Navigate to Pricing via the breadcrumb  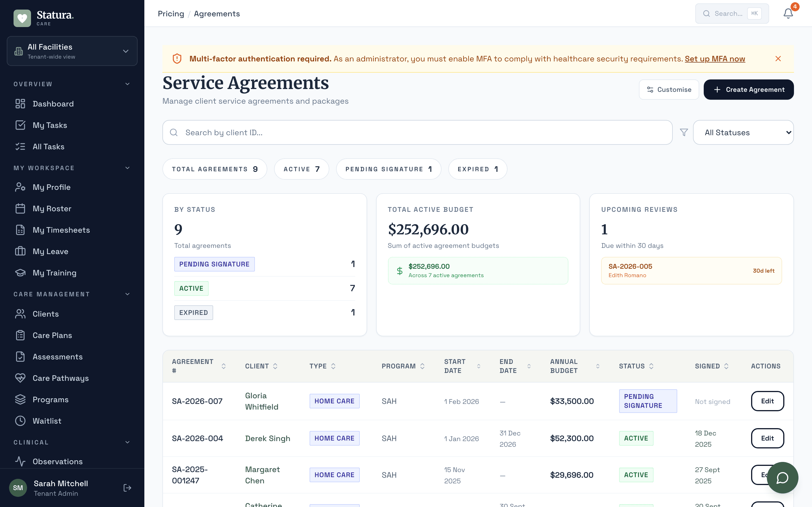click(x=171, y=14)
